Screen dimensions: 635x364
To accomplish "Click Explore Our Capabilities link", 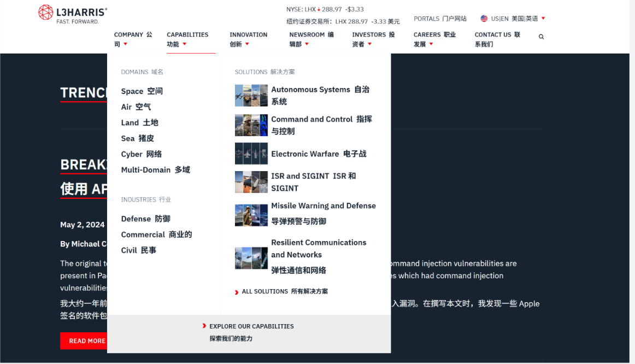I will point(251,326).
